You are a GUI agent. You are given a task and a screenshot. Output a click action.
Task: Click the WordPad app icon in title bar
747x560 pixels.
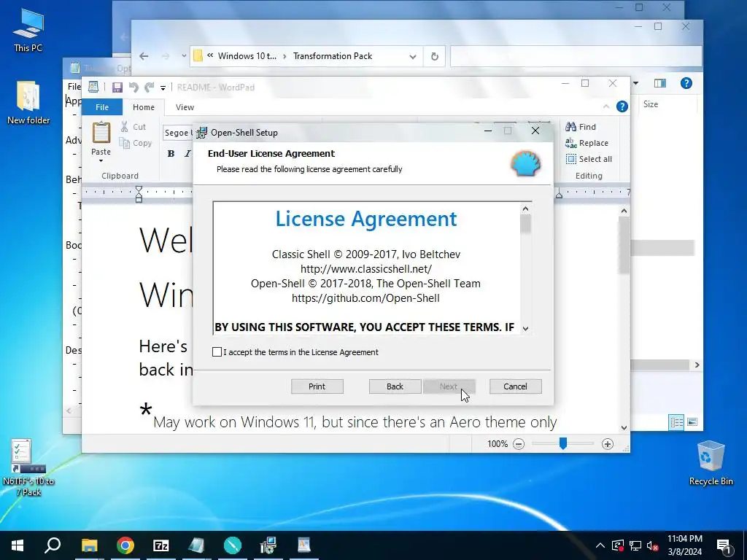click(93, 87)
